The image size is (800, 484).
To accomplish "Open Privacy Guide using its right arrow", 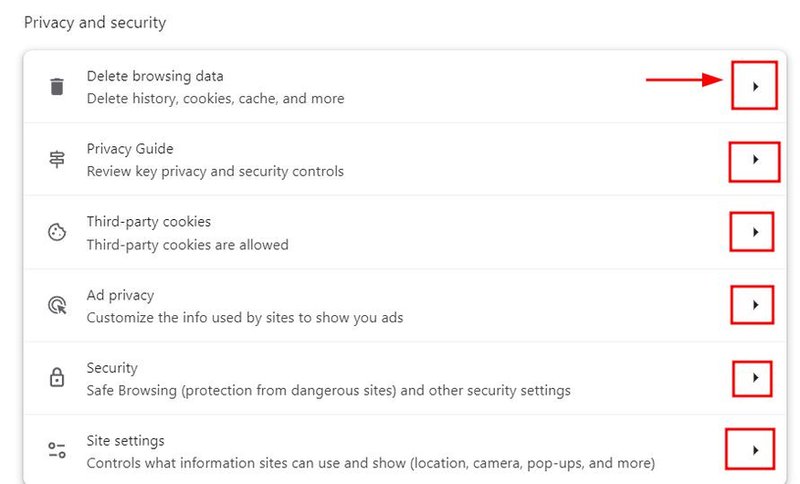I will (x=755, y=160).
